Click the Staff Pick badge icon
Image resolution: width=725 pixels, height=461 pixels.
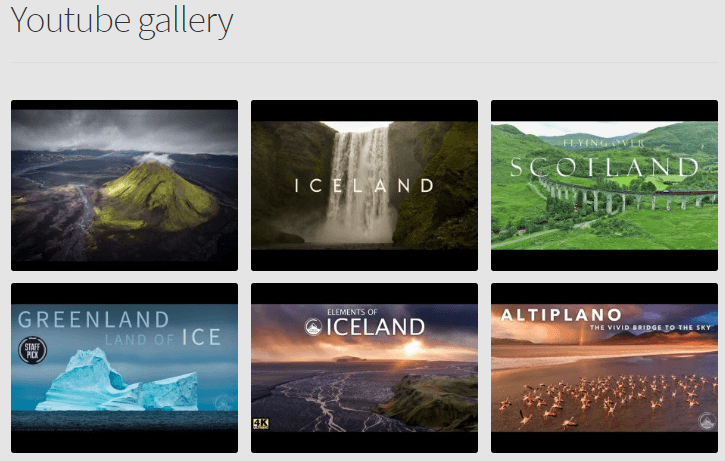point(32,350)
